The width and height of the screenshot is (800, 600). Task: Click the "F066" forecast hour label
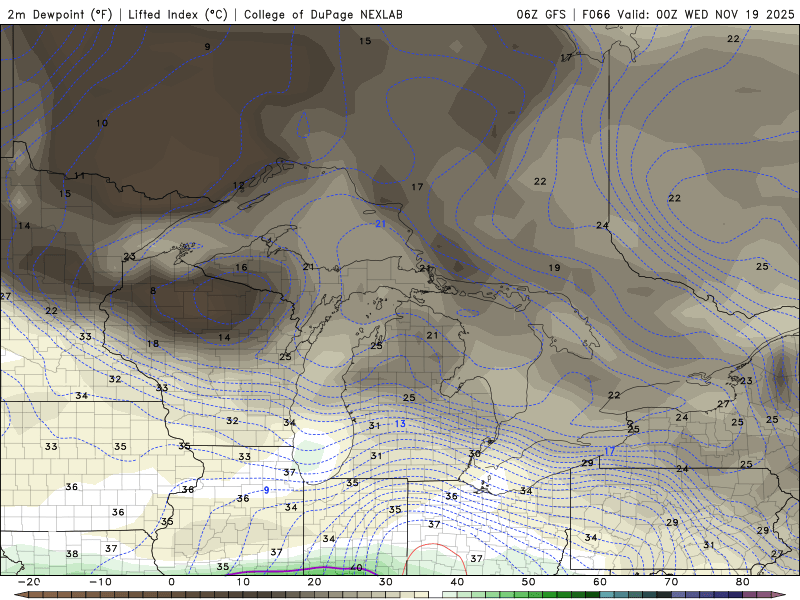[596, 14]
